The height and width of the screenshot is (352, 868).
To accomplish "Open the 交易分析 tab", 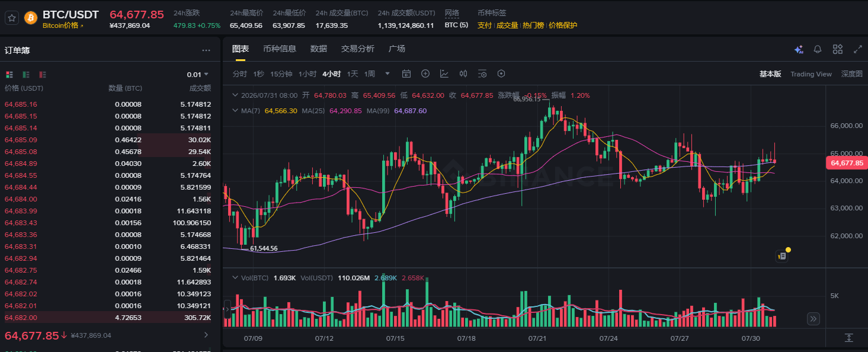I will (x=358, y=49).
